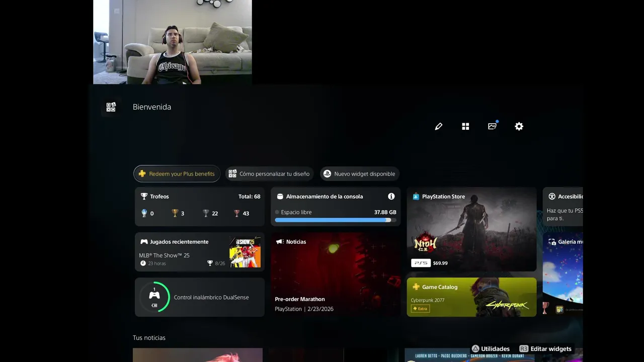Image resolution: width=644 pixels, height=362 pixels.
Task: Click the PlayStation Store bag icon
Action: pyautogui.click(x=416, y=197)
